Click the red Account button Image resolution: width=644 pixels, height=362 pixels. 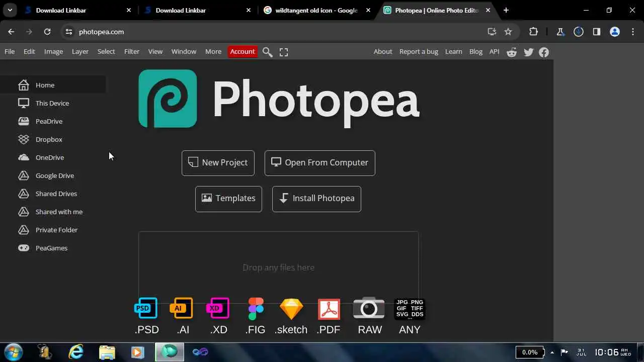click(x=243, y=51)
